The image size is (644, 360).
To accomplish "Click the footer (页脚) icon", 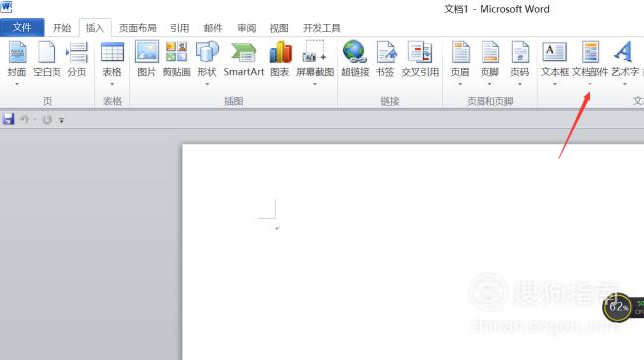I will (x=490, y=53).
